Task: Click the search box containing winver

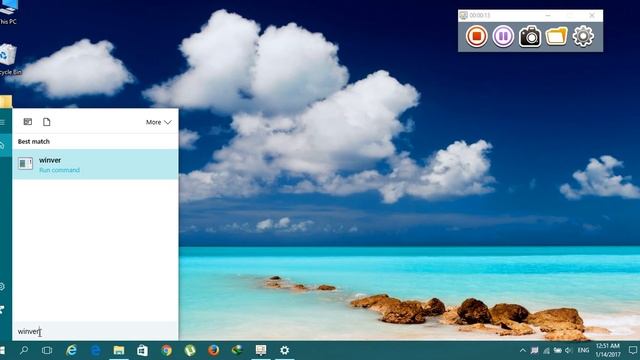Action: tap(96, 331)
